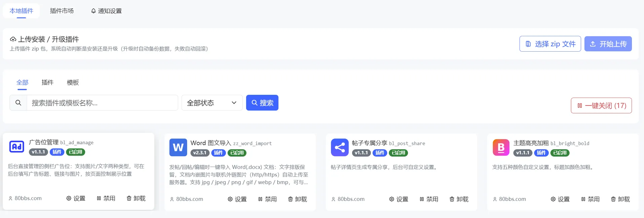Click the cloud upload icon beside 上传安装
This screenshot has width=644, height=218.
click(13, 39)
